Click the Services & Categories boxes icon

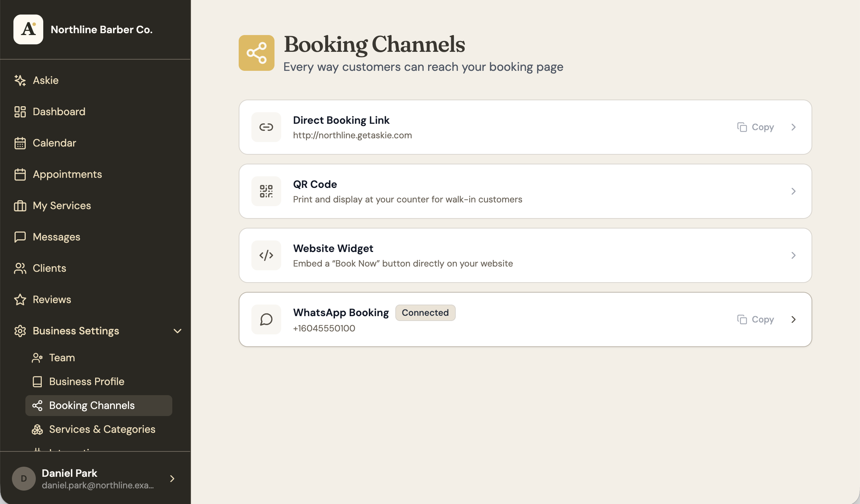[x=37, y=429]
